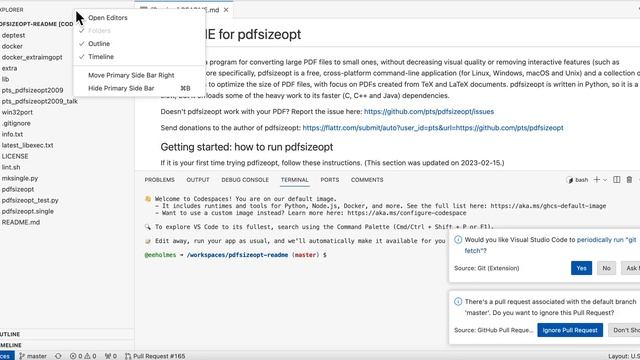Viewport: 640px width, 360px height.
Task: Open the lint.sh file
Action: click(11, 167)
